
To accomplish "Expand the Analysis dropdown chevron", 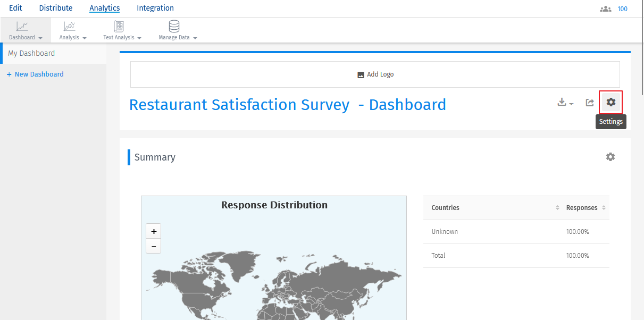I will pyautogui.click(x=85, y=38).
